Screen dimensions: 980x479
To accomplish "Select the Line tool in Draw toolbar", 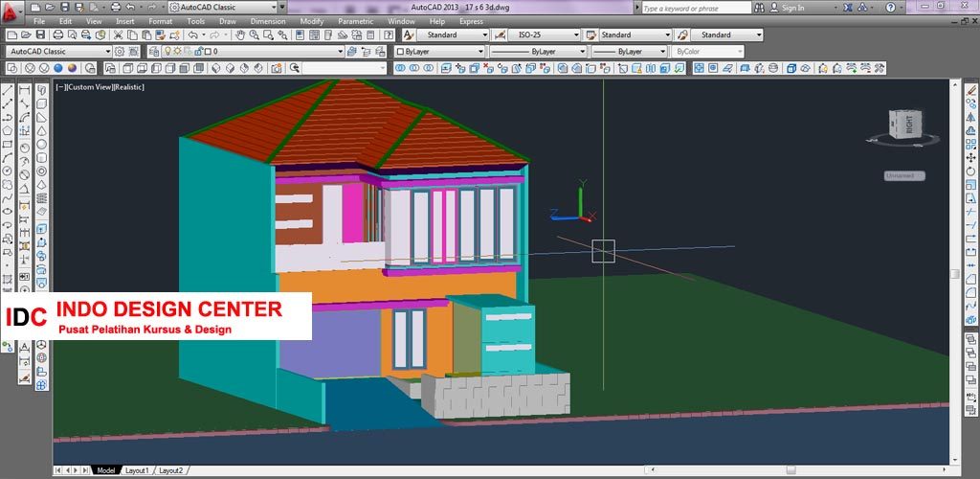I will 7,91.
